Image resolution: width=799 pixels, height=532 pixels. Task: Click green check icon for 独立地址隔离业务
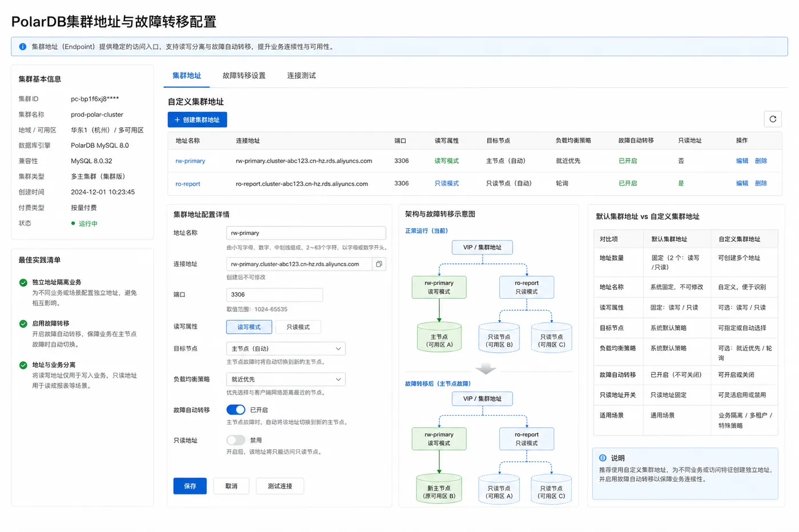pyautogui.click(x=23, y=282)
